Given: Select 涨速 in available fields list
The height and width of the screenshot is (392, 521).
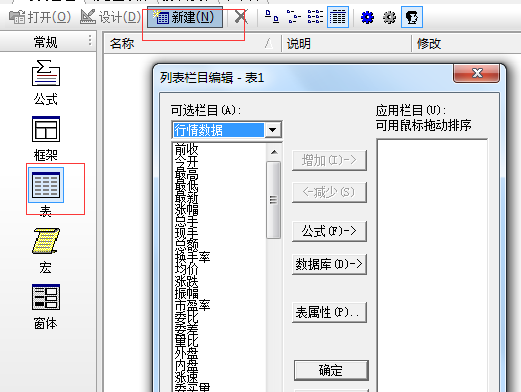Looking at the screenshot, I should point(187,378).
